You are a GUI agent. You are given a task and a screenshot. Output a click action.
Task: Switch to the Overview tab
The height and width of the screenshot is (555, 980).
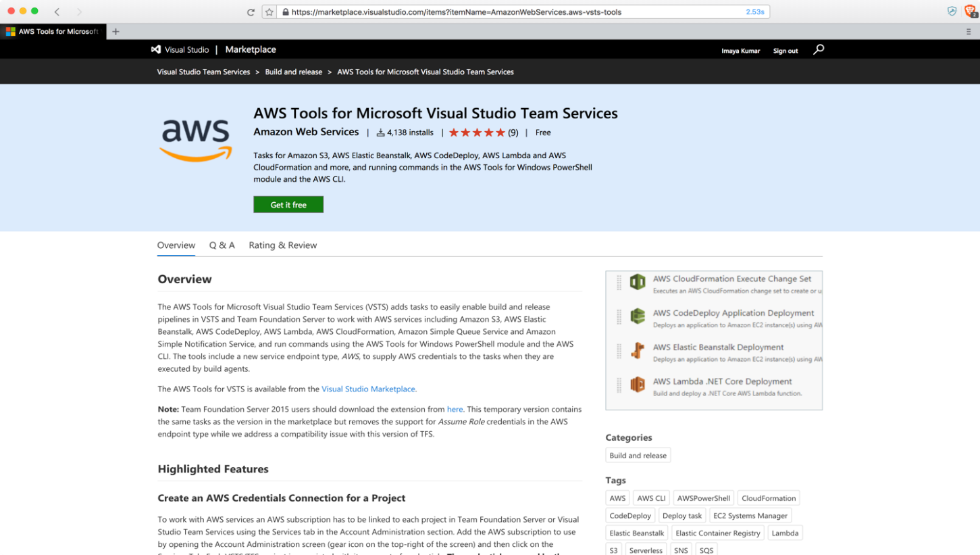(176, 245)
